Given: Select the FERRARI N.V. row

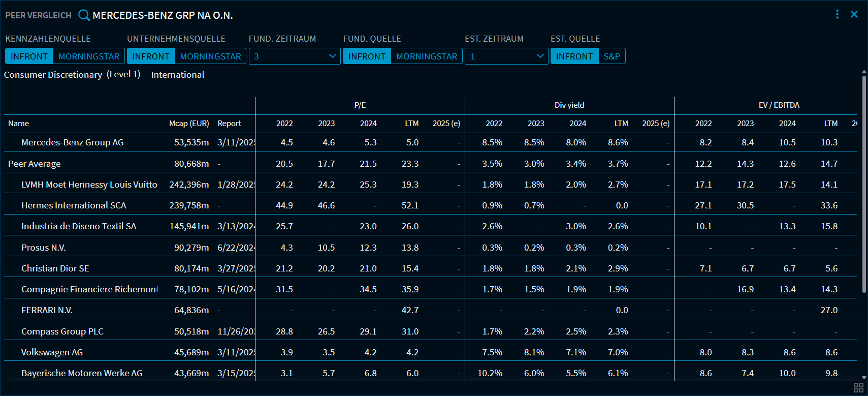Looking at the screenshot, I should [47, 310].
